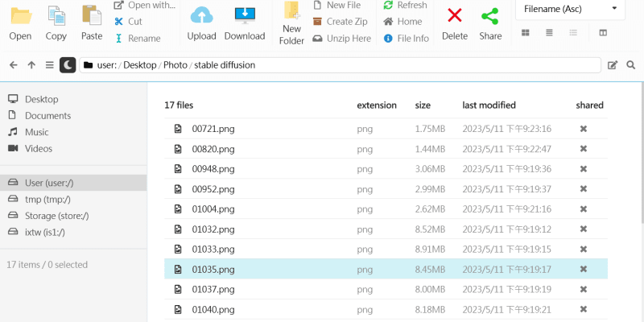Click the up directory arrow icon
Image resolution: width=644 pixels, height=322 pixels.
[x=31, y=65]
